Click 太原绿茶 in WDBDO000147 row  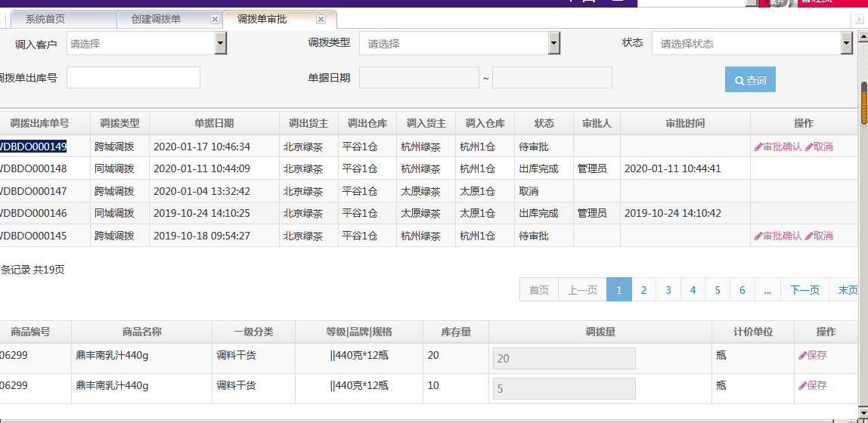pyautogui.click(x=420, y=191)
